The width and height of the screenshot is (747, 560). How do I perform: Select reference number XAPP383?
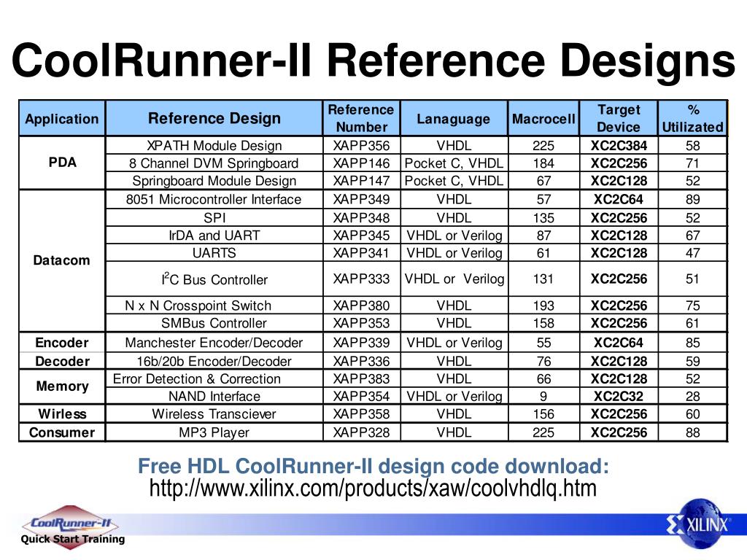tap(362, 379)
